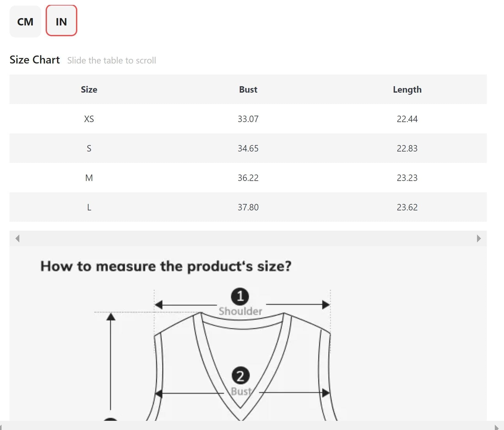Click the Bust column header
This screenshot has width=504, height=430.
(x=248, y=90)
